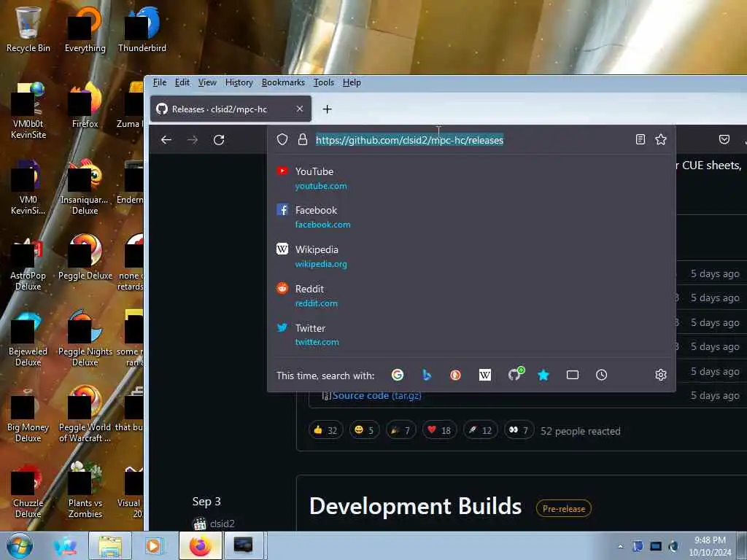Reload the page with the refresh icon

point(219,140)
